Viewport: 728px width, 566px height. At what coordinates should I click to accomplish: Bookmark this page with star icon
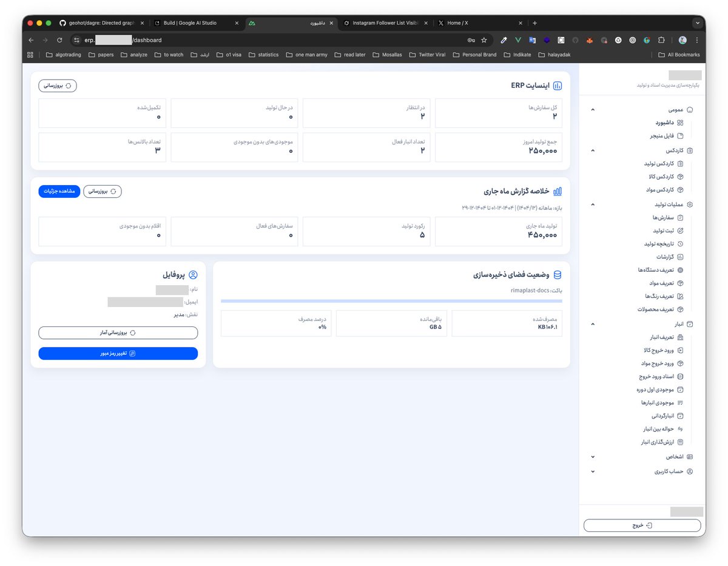tap(484, 40)
